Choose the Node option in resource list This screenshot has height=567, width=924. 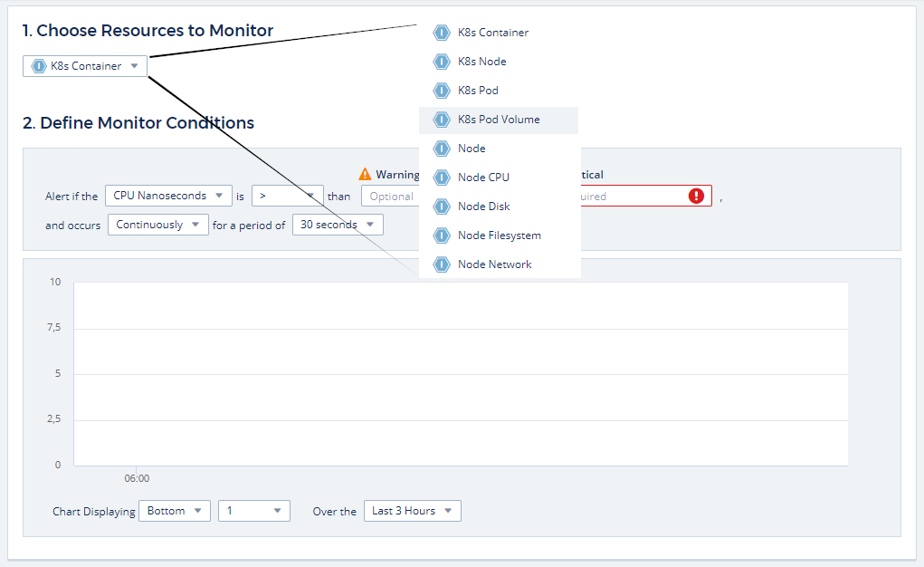click(x=472, y=149)
